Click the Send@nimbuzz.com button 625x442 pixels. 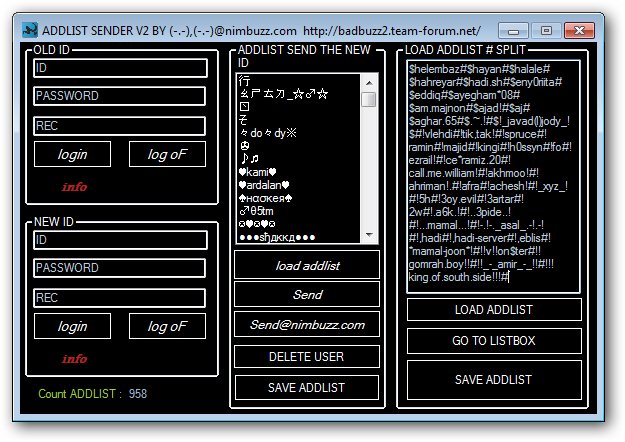point(307,324)
